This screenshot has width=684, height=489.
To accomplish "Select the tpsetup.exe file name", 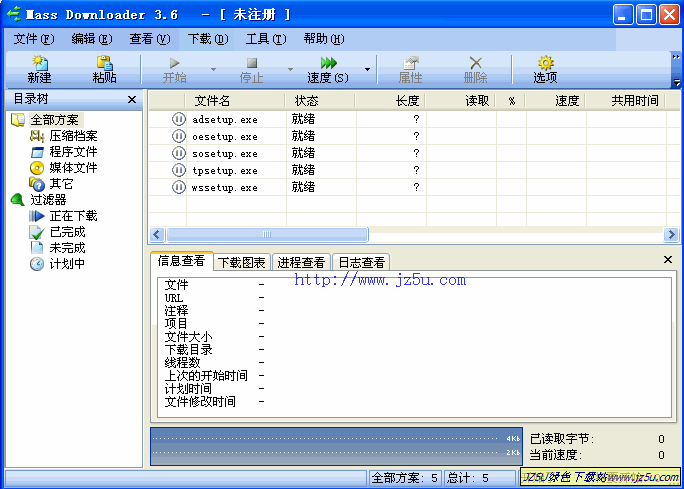I will (225, 171).
